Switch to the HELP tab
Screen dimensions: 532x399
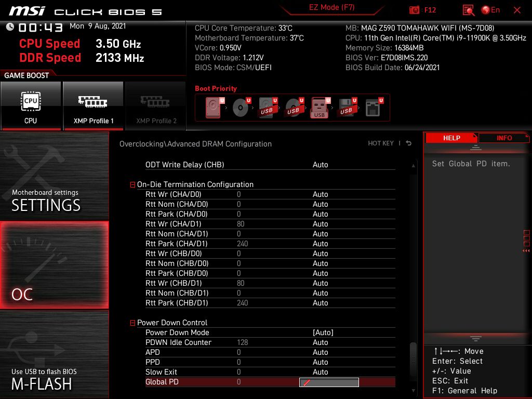click(x=451, y=138)
